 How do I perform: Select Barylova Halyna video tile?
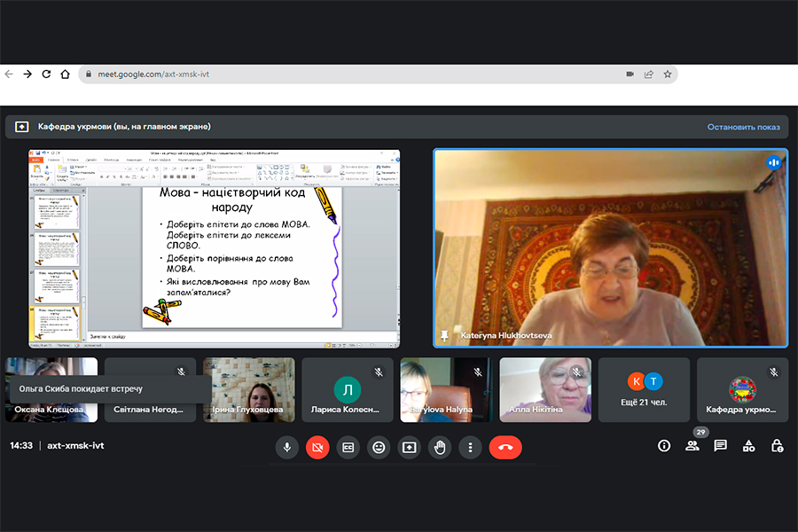pyautogui.click(x=446, y=390)
